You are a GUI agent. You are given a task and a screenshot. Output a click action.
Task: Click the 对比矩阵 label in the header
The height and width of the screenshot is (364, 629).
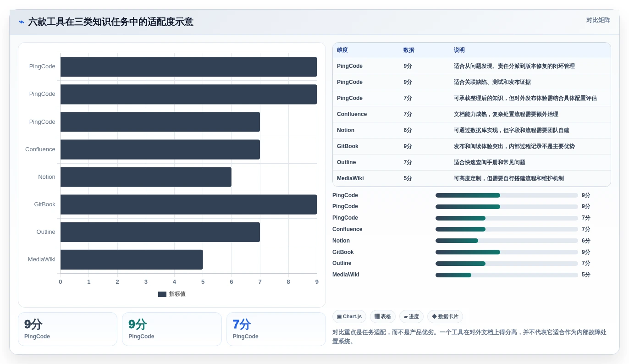[x=598, y=20]
